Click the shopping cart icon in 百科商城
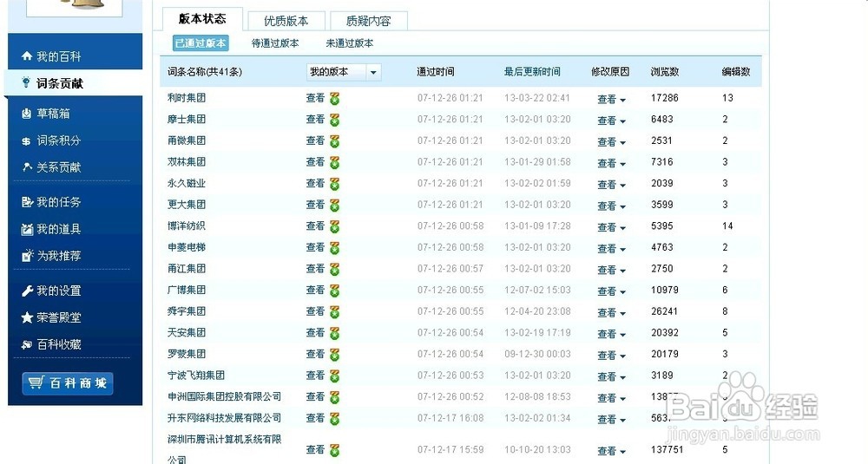 (36, 382)
